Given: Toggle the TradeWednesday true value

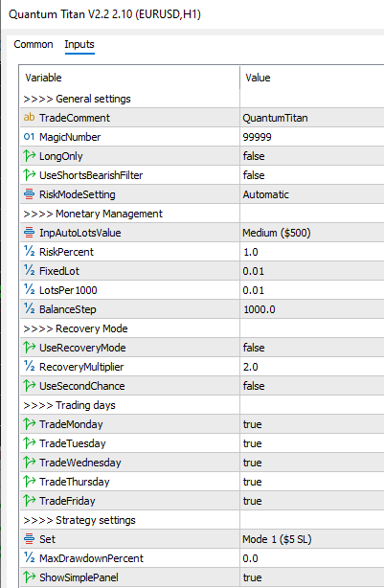Looking at the screenshot, I should point(312,463).
